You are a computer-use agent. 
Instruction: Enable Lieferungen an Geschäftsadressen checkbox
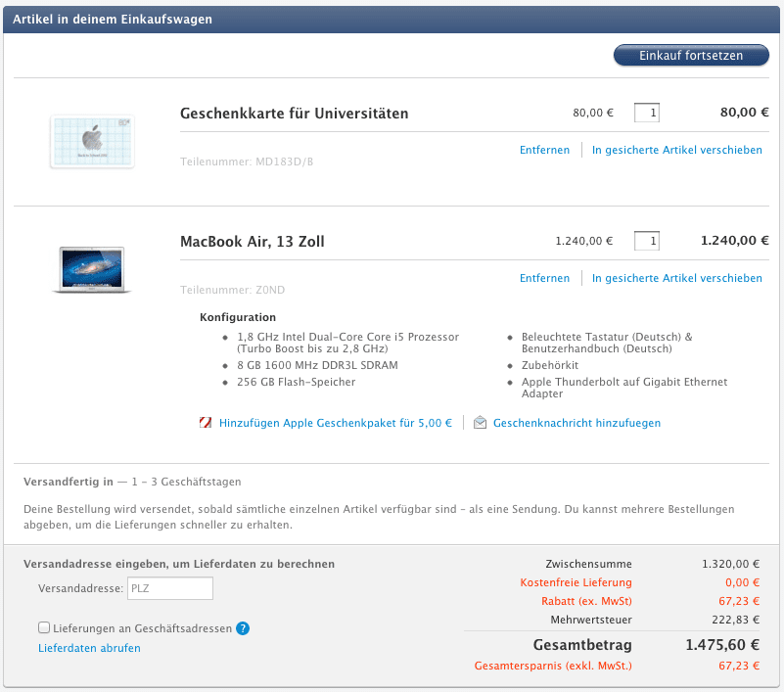coord(44,627)
